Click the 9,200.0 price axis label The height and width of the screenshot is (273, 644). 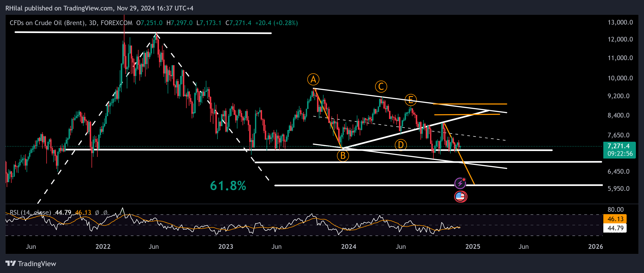(619, 96)
